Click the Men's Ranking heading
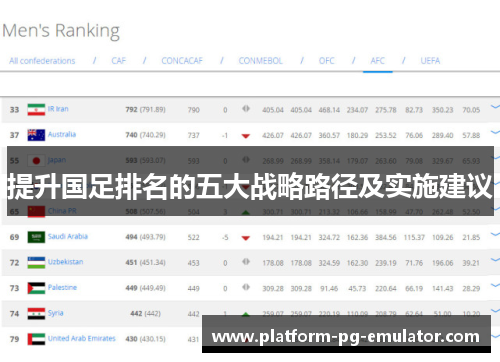The image size is (500, 362). [x=61, y=31]
